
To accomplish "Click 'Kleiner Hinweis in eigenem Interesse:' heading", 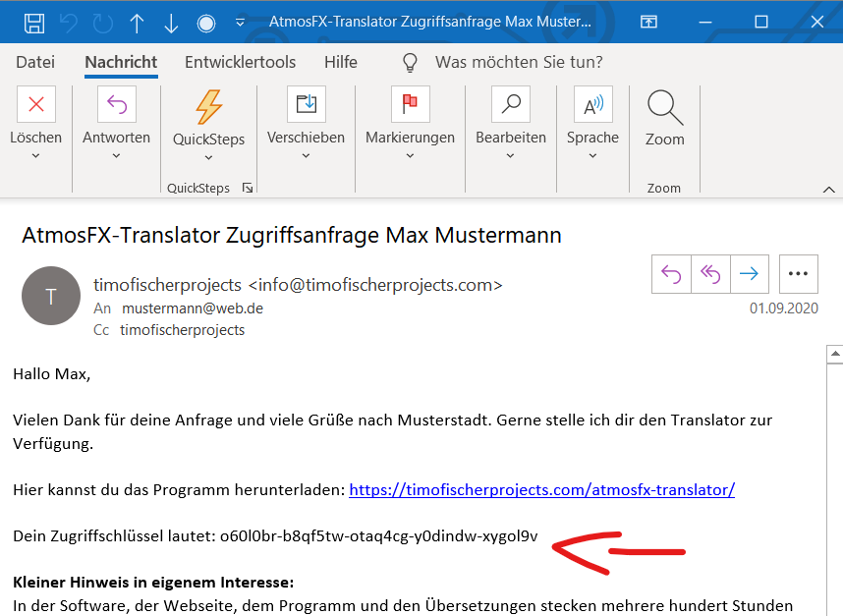I will pos(153,583).
